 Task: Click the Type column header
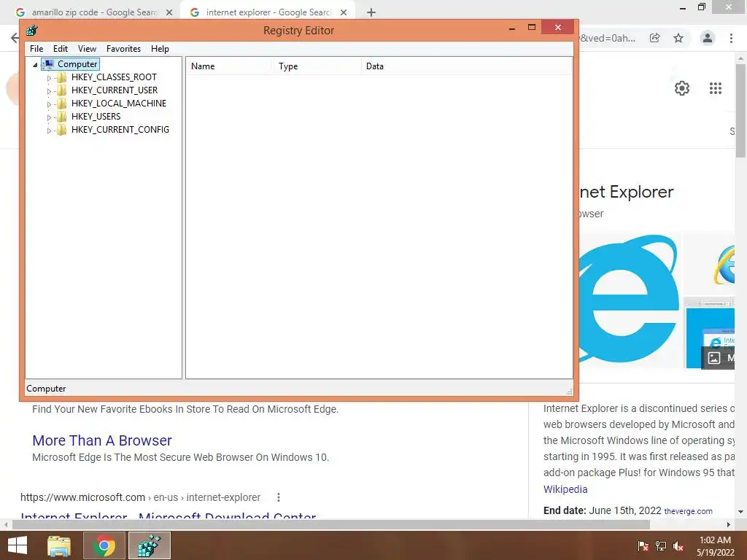pyautogui.click(x=317, y=66)
